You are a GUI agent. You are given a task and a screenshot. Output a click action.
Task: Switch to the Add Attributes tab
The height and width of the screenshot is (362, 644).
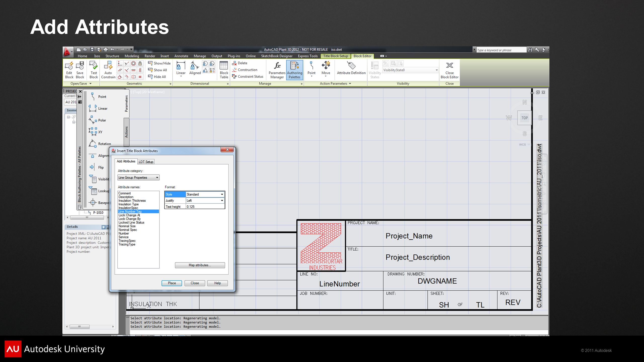126,161
